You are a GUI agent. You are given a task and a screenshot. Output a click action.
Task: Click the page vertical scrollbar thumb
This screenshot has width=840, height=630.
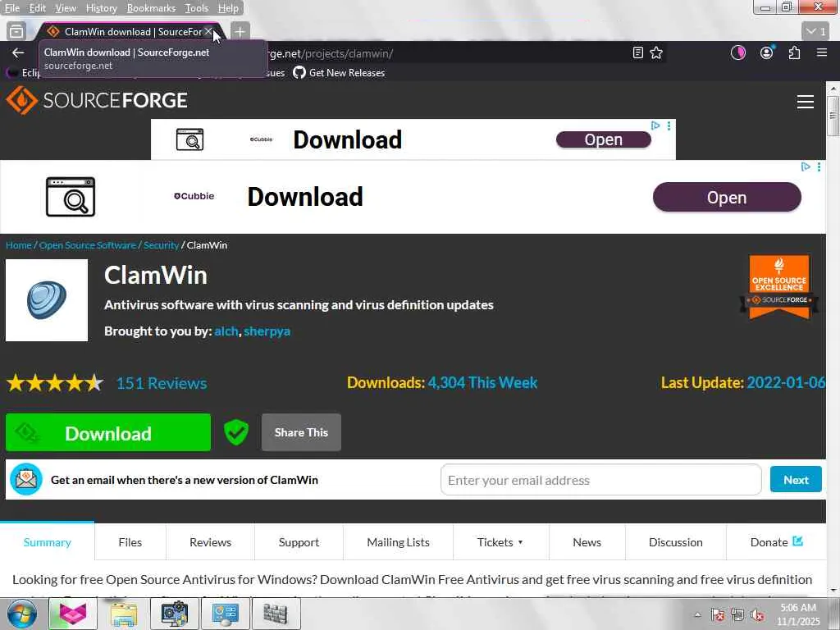coord(833,115)
